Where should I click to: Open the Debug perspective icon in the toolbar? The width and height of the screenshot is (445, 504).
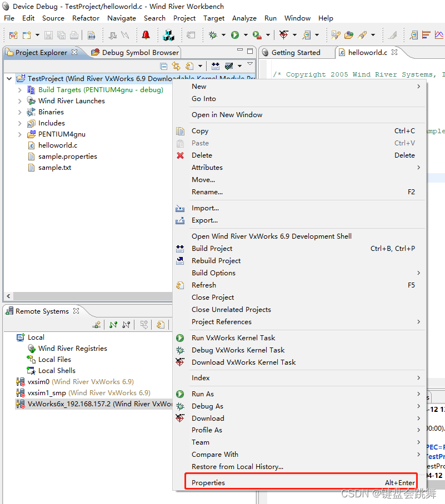tap(213, 35)
